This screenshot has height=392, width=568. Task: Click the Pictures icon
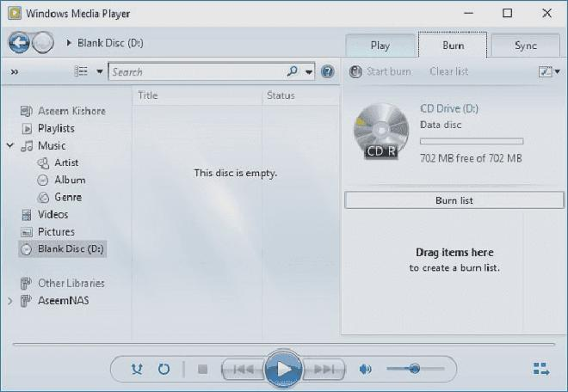point(27,232)
